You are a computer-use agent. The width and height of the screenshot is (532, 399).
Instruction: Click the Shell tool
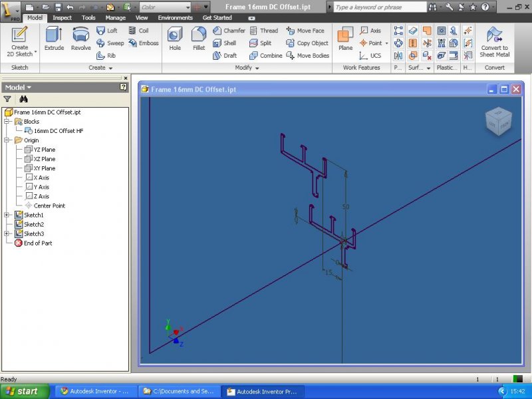point(224,43)
